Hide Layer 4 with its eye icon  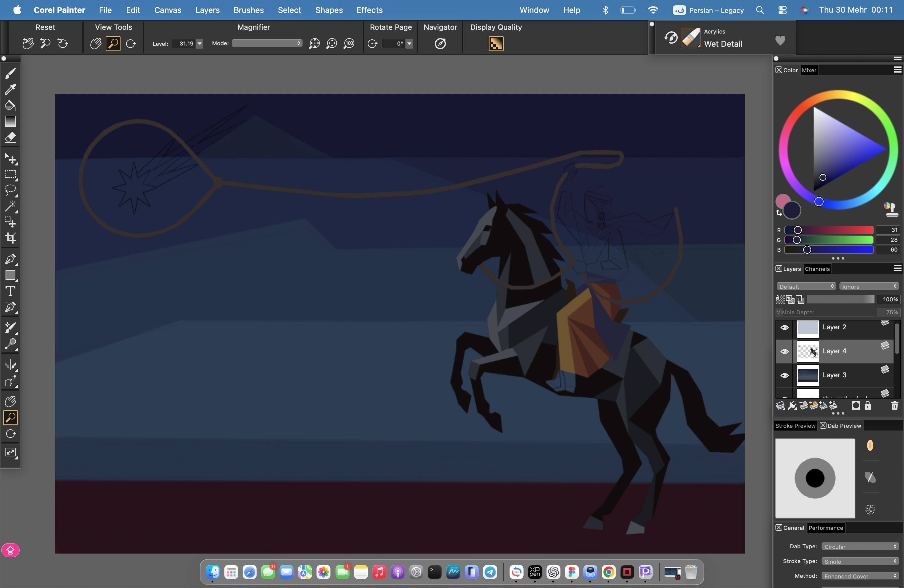click(x=784, y=352)
